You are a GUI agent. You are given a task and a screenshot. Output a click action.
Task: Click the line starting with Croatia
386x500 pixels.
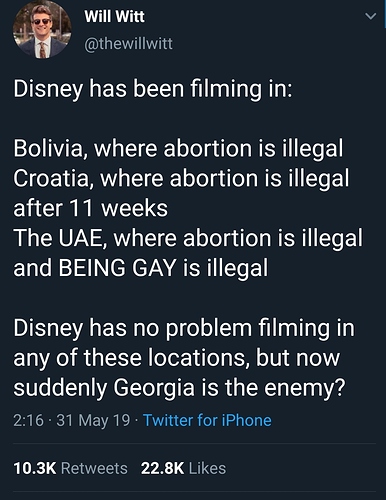pos(181,178)
